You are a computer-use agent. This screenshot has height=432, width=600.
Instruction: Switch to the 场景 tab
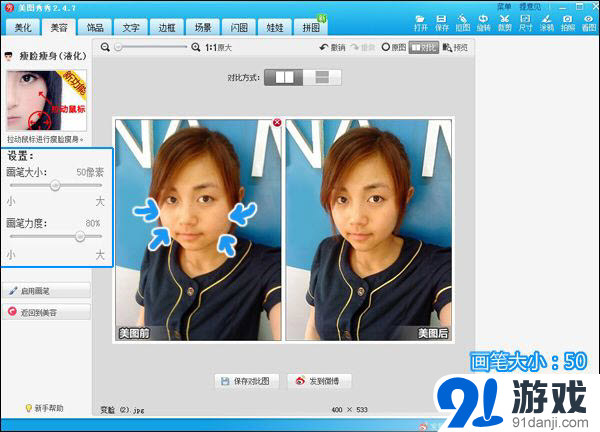(203, 28)
